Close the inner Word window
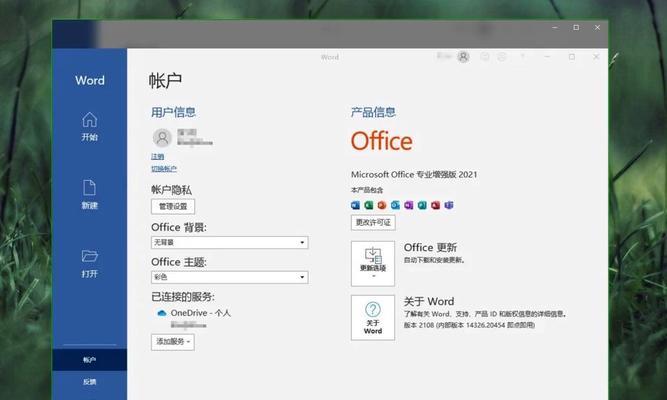Screen dimensions: 667x400 coord(596,57)
